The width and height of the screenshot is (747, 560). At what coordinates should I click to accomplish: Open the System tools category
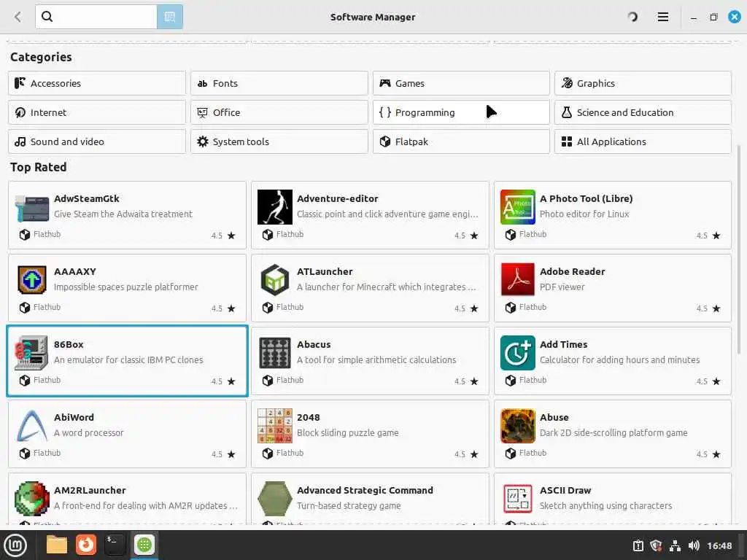279,141
